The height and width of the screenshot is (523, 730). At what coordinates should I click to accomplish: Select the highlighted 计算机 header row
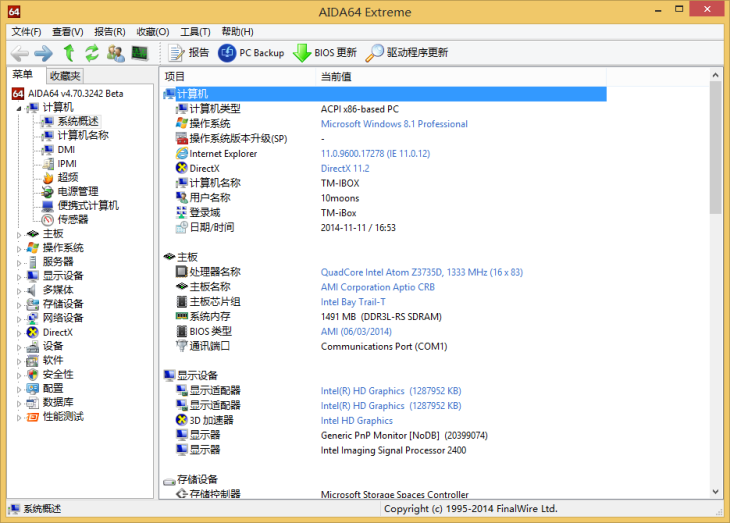point(385,94)
